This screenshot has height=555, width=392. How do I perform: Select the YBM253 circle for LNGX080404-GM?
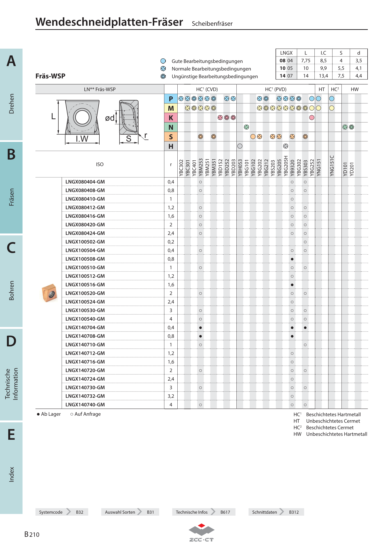[x=200, y=182]
